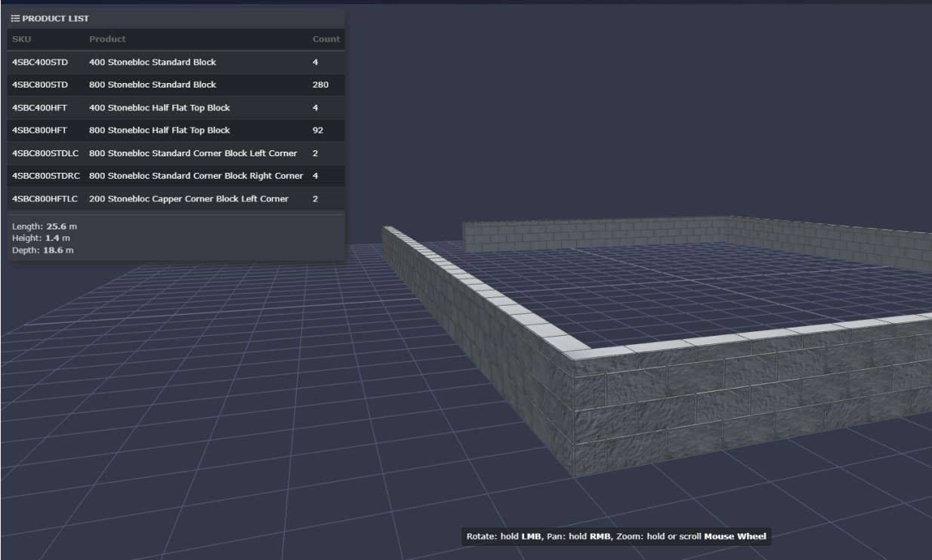
Task: Click count value 92
Action: 318,131
